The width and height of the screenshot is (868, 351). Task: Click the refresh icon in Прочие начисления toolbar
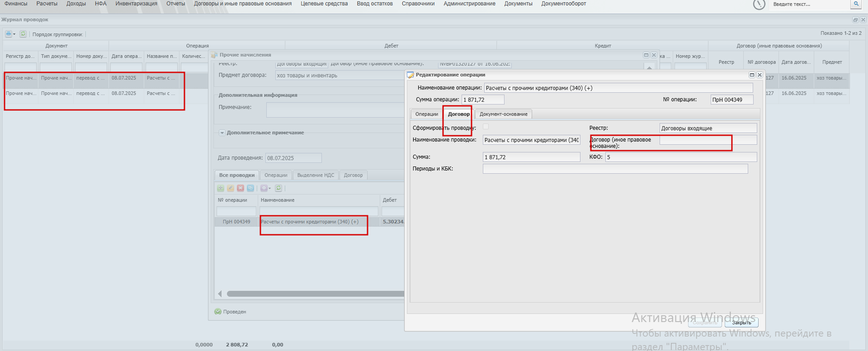pyautogui.click(x=278, y=188)
